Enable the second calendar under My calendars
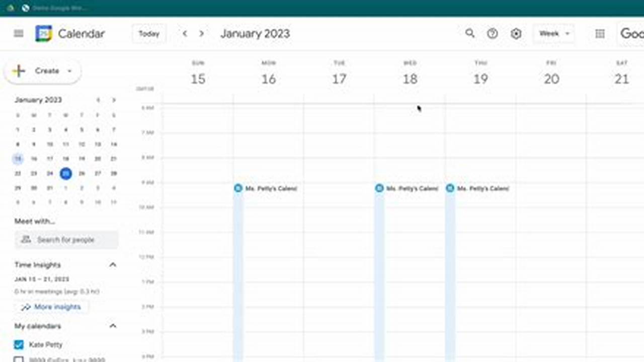This screenshot has width=644, height=362. (x=18, y=359)
